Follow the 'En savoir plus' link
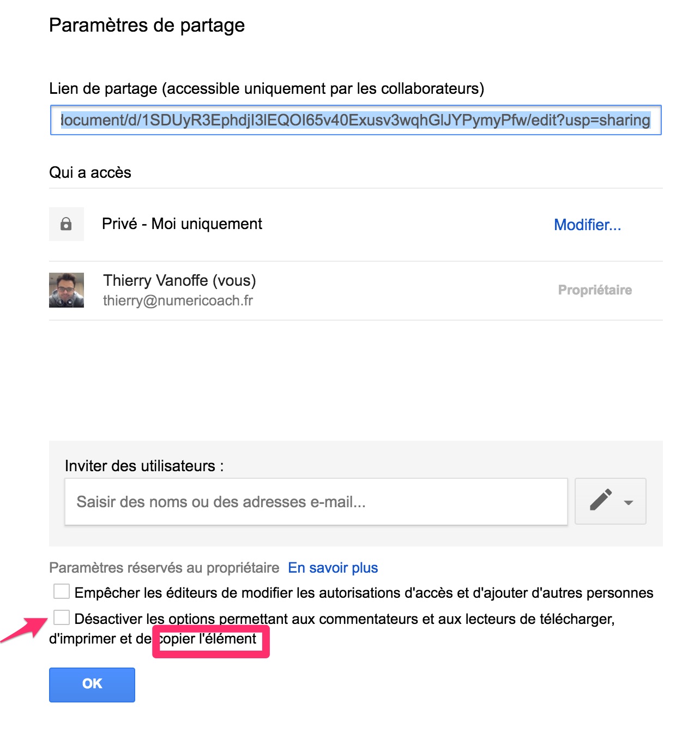 (x=333, y=568)
